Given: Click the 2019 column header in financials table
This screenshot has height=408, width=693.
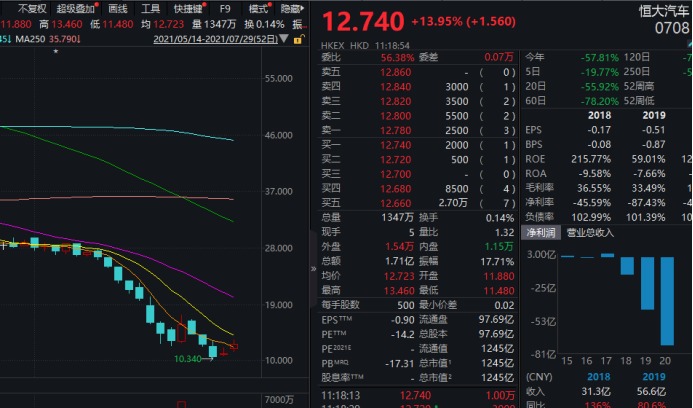Looking at the screenshot, I should coord(654,115).
